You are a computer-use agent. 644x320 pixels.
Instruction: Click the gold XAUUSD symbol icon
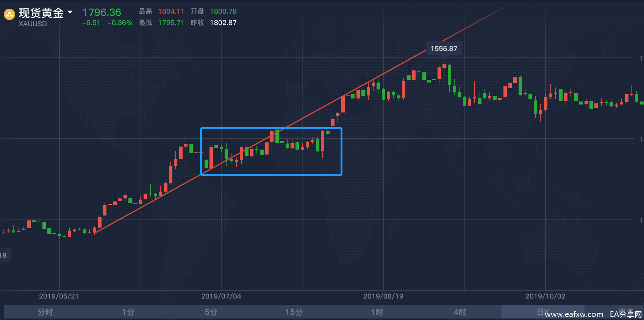click(x=9, y=14)
